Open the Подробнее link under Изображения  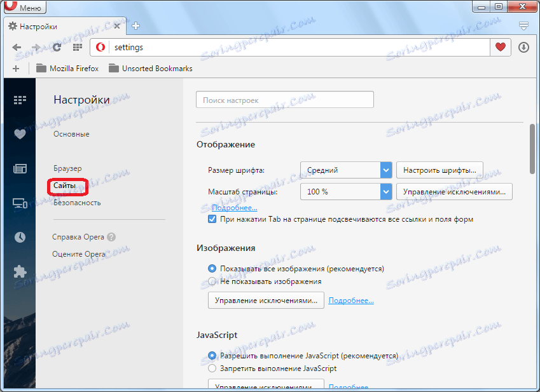click(351, 301)
